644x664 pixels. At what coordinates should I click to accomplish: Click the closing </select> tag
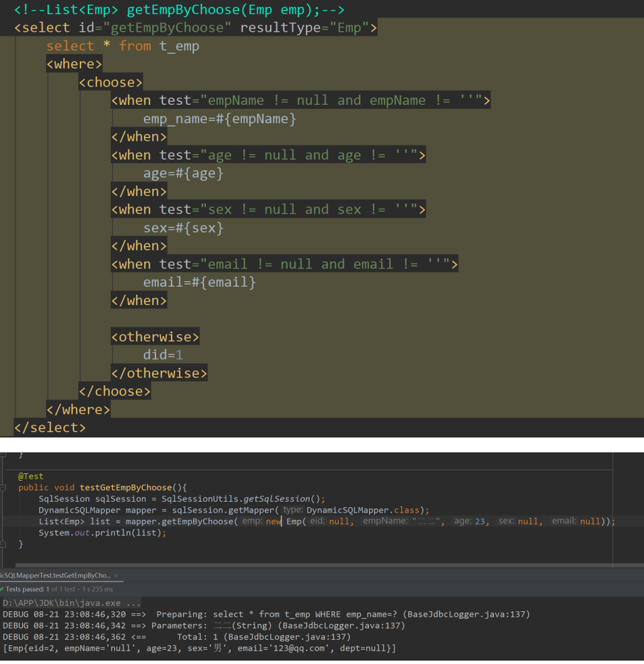[x=50, y=428]
